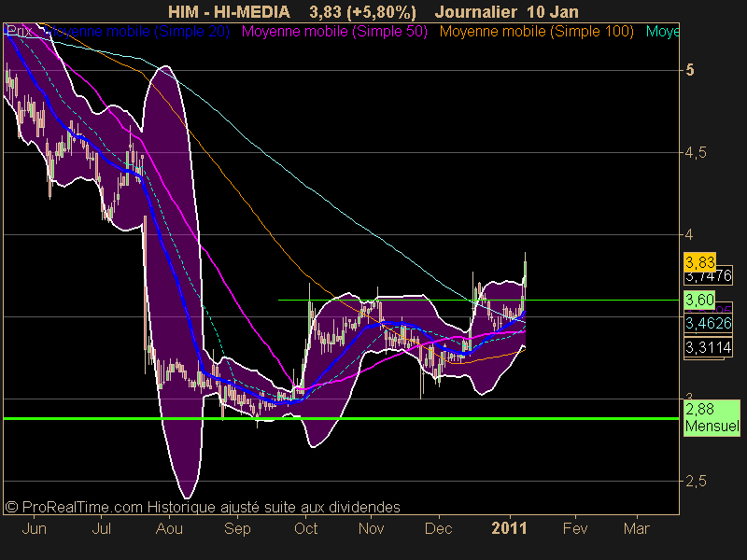Click the 4 price axis value
Viewport: 747px width, 560px height.
tap(689, 234)
